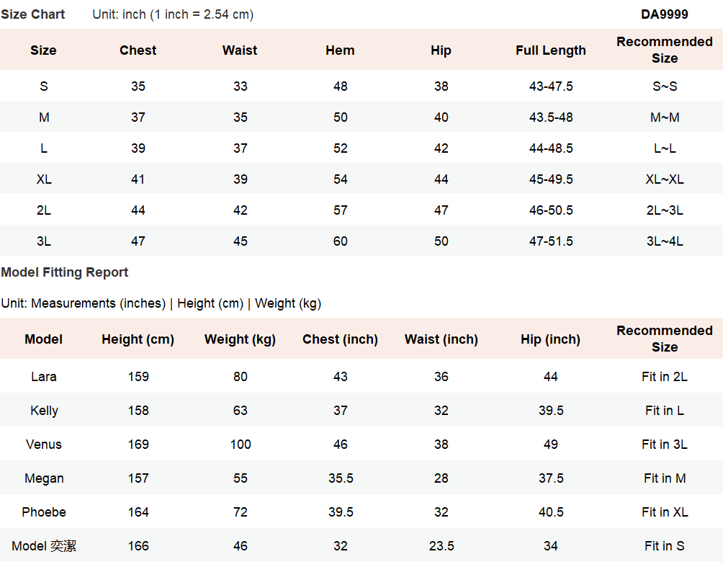Click the Size Chart heading
728x567 pixels.
coord(33,14)
